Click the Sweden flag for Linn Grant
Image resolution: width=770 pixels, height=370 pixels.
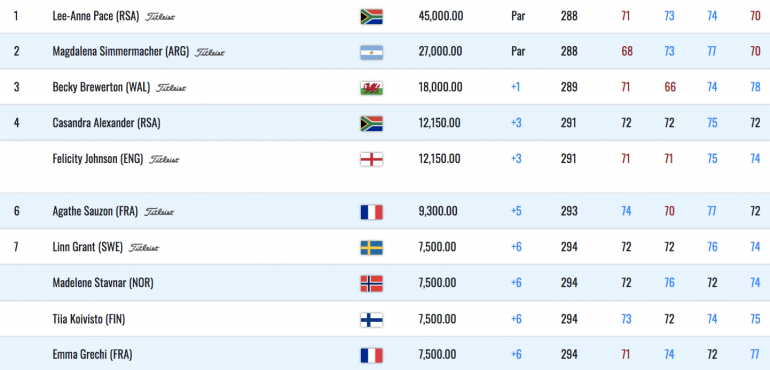tap(371, 248)
